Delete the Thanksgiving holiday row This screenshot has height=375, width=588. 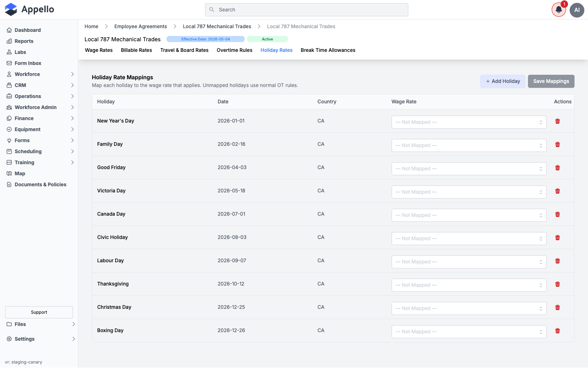point(557,284)
